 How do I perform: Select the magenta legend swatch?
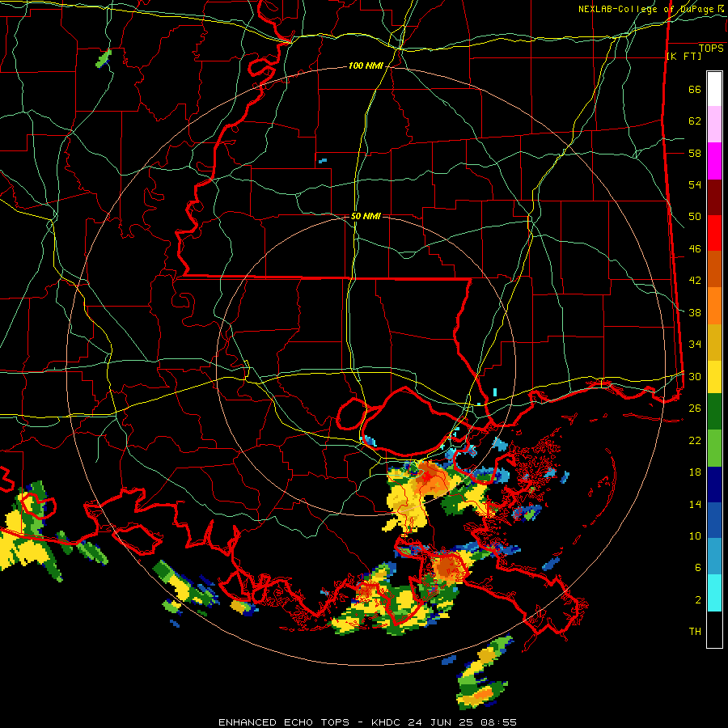[x=714, y=161]
